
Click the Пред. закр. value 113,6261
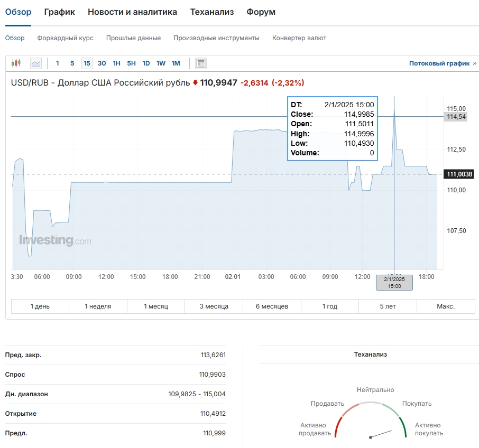(x=213, y=355)
